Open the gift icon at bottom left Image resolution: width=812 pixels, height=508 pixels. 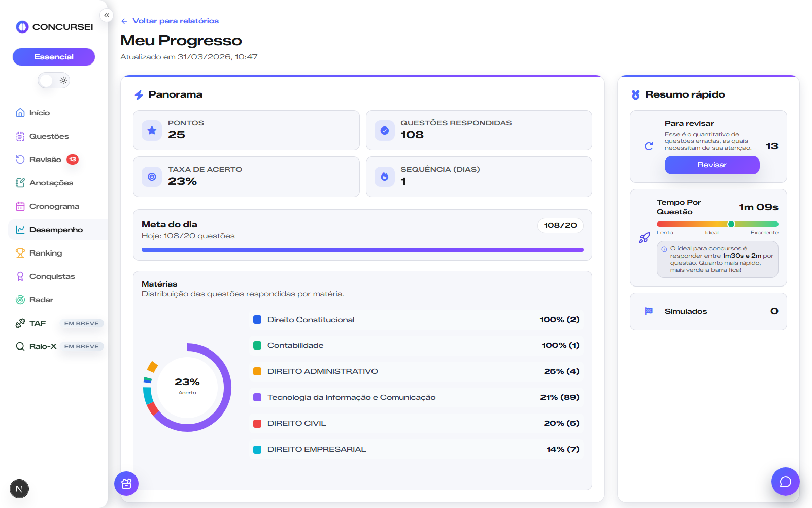(x=126, y=484)
